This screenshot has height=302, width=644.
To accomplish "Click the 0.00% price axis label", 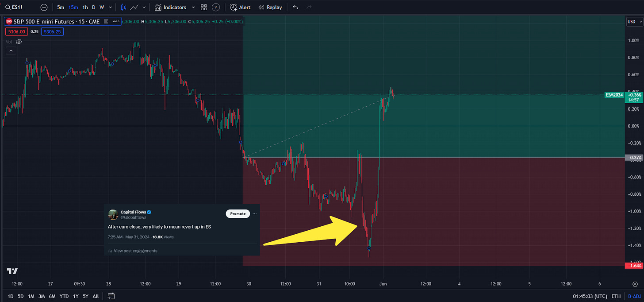I will [x=633, y=126].
